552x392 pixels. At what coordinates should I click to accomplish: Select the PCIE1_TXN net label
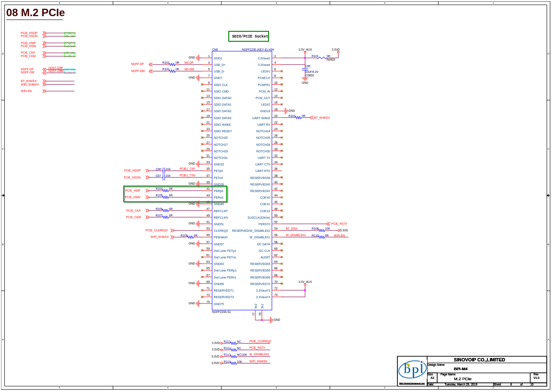point(187,175)
